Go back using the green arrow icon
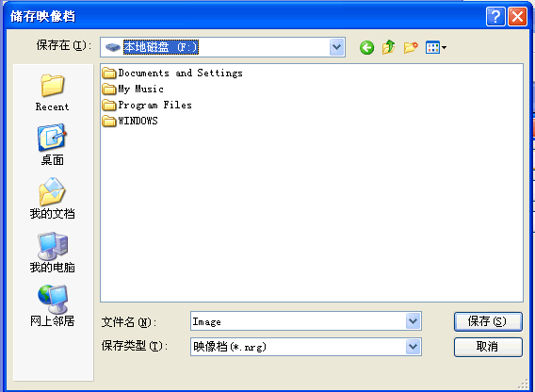Viewport: 535px width, 392px height. [x=366, y=47]
